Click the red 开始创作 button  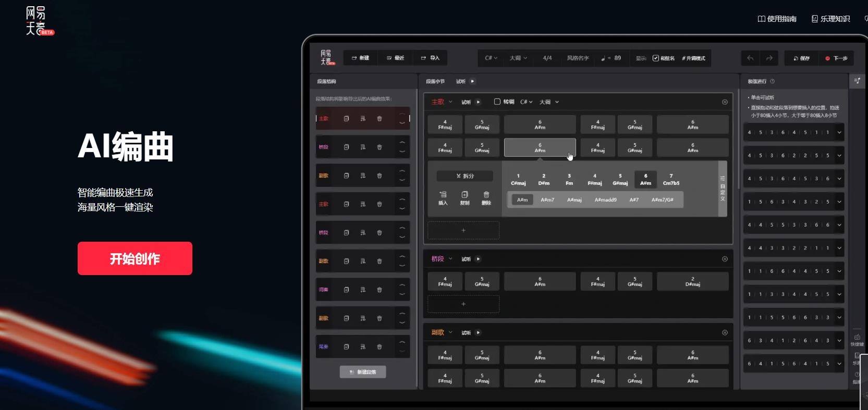[135, 258]
